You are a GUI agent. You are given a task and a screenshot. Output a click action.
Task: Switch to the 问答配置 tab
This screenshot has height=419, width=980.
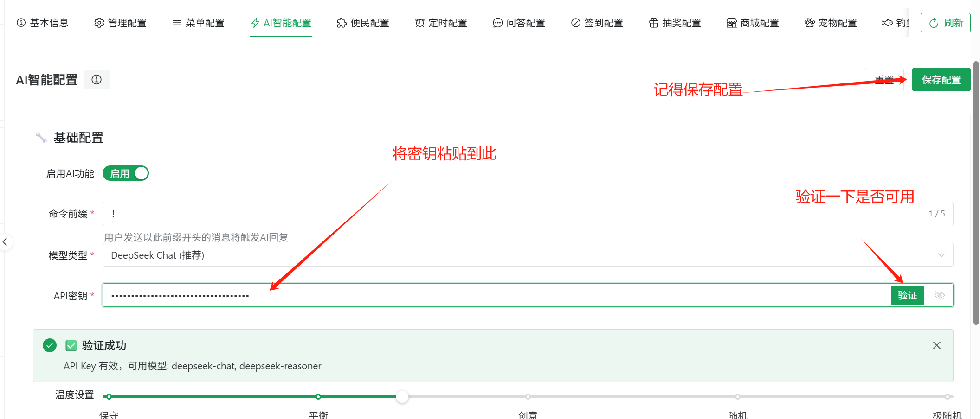[519, 23]
